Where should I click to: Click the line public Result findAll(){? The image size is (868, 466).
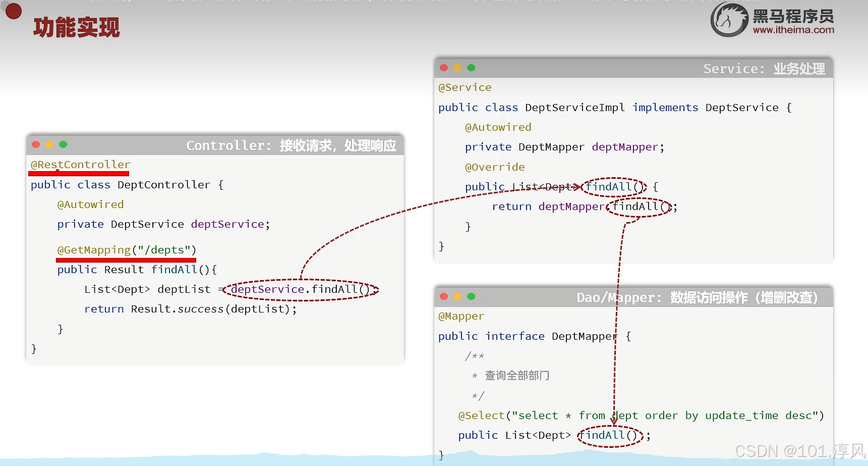coord(137,270)
